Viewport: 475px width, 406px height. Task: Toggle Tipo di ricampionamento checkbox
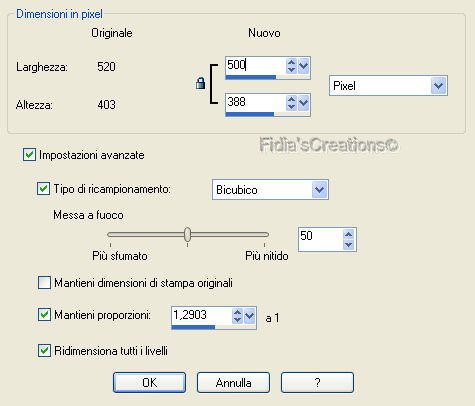tap(43, 189)
